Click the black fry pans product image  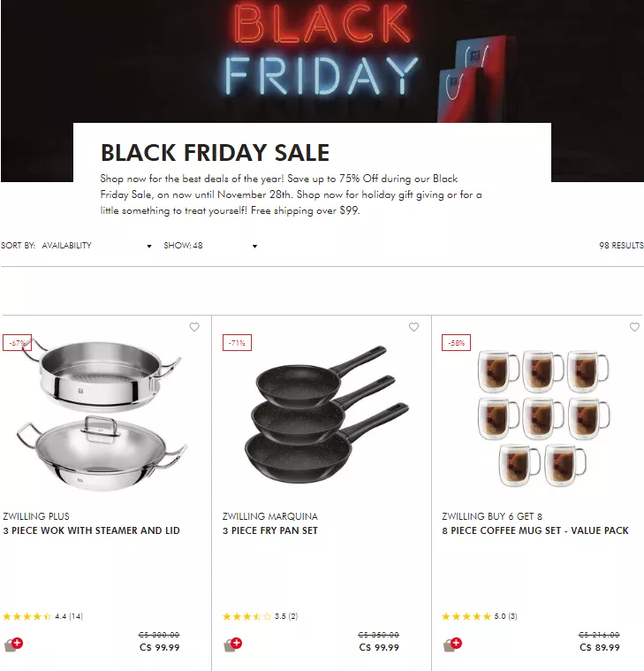point(327,415)
